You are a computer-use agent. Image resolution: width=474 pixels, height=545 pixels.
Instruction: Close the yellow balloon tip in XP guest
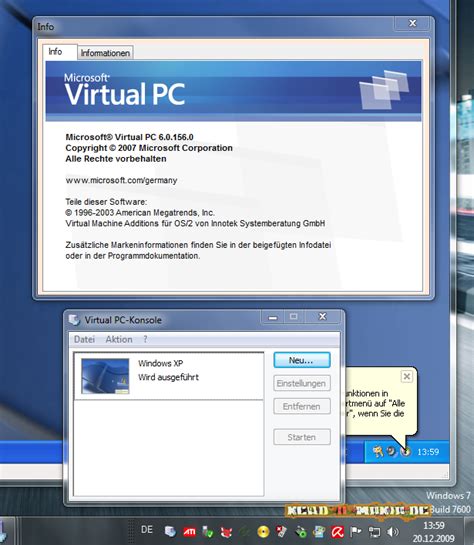tap(407, 376)
